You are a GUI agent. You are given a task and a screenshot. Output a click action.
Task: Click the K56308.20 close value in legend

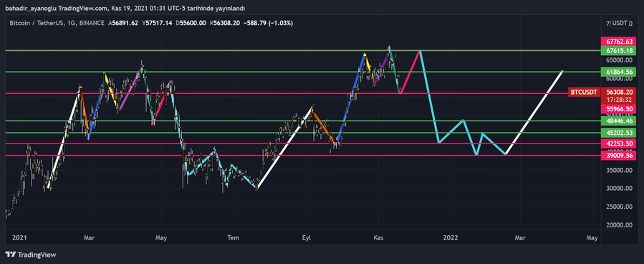(225, 24)
